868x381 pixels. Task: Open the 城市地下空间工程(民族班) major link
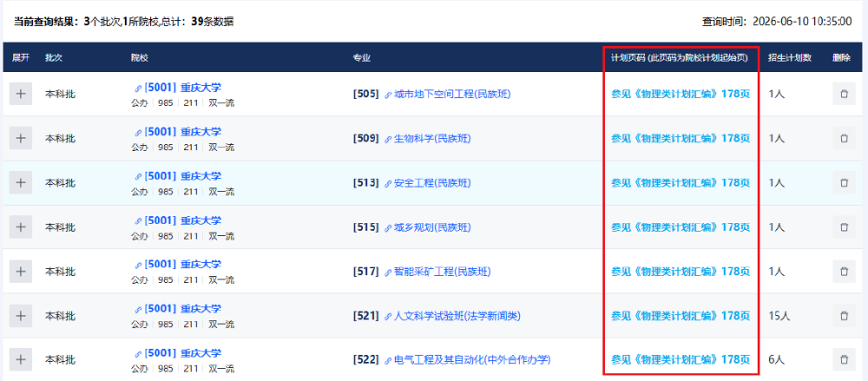click(448, 94)
